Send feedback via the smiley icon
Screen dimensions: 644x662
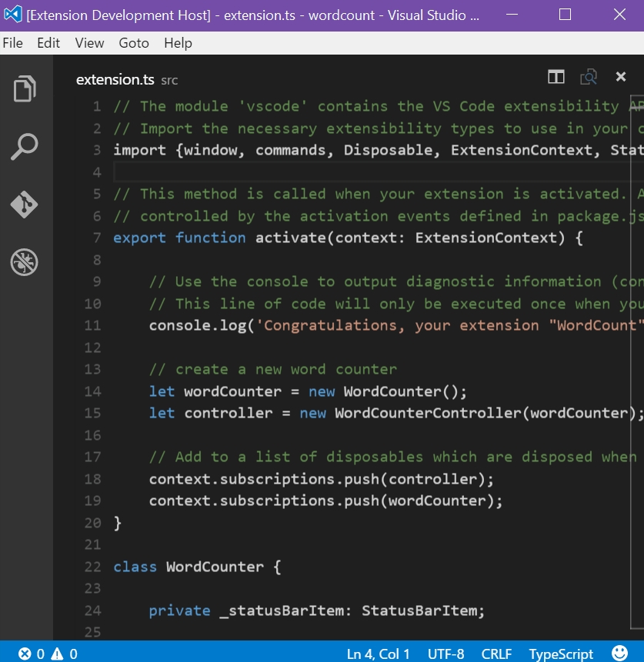coord(619,653)
